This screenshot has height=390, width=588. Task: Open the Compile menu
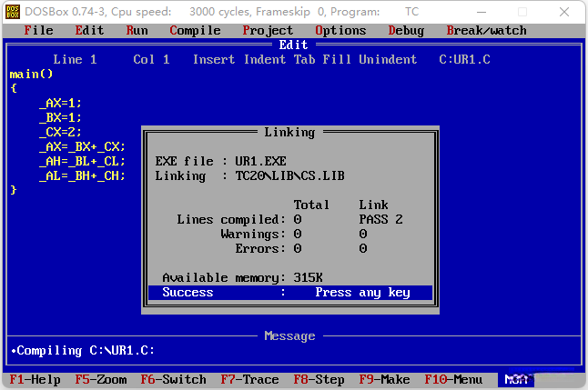[195, 30]
